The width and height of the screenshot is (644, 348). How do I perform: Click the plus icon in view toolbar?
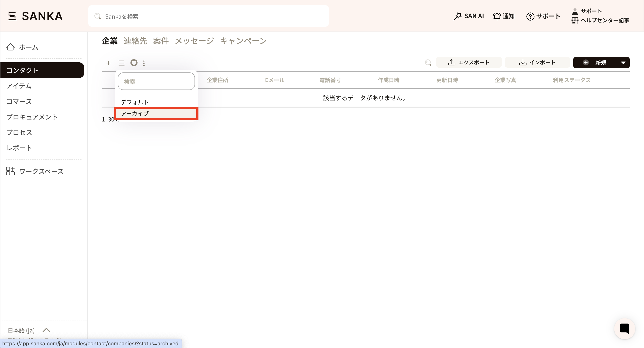[108, 63]
